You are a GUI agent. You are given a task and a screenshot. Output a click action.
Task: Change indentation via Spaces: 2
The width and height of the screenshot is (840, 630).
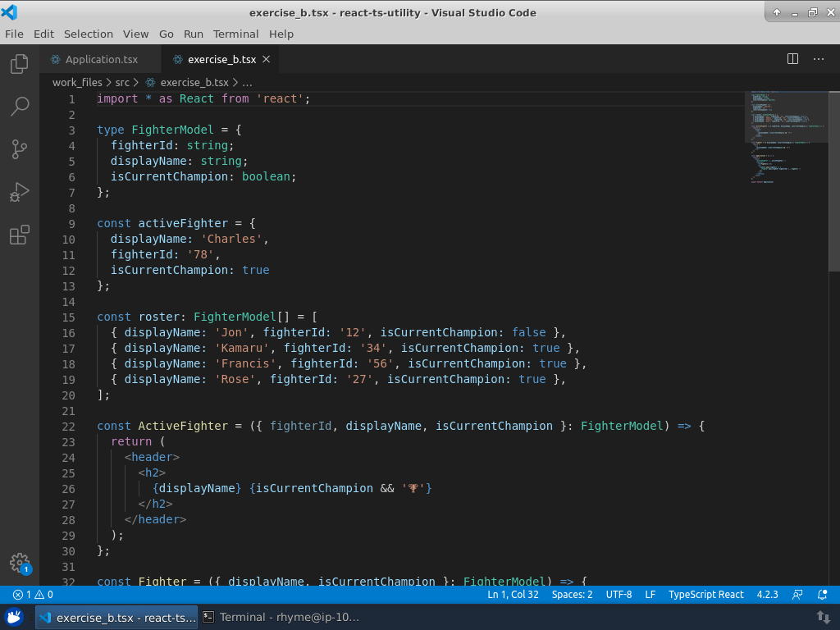click(x=572, y=595)
